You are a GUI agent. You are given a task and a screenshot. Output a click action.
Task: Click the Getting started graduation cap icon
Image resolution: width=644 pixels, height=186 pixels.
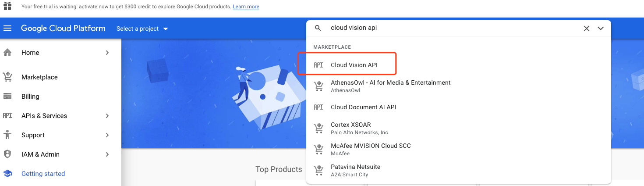click(x=7, y=174)
